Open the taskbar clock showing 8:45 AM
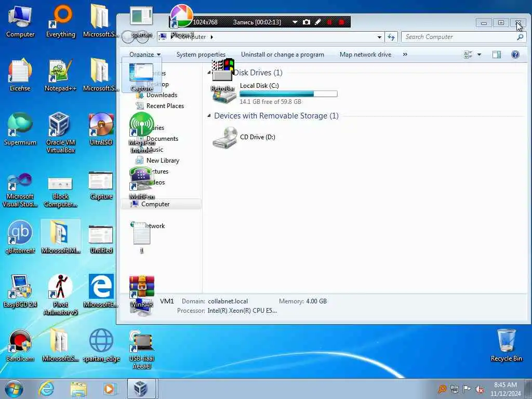Screen dimensions: 532x399 tap(506, 389)
